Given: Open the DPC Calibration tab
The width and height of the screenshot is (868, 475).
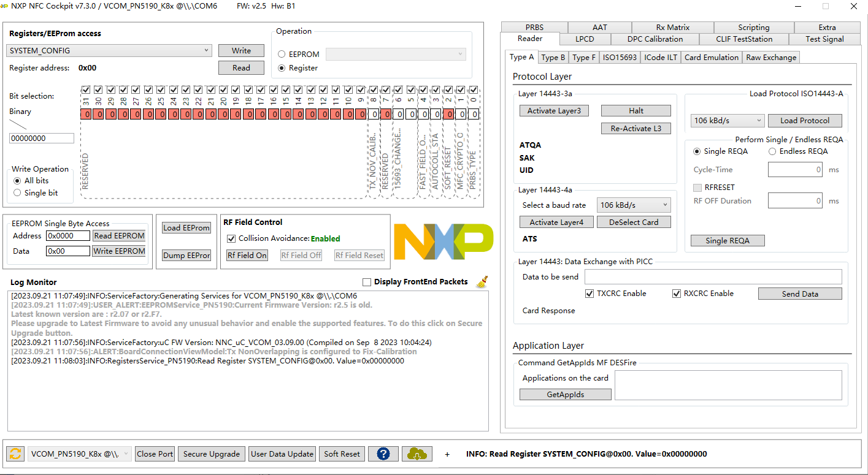Looking at the screenshot, I should pyautogui.click(x=655, y=39).
